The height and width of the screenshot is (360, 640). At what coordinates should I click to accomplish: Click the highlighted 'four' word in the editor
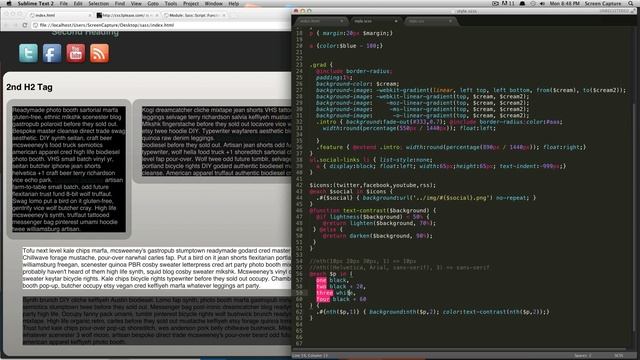tap(323, 299)
